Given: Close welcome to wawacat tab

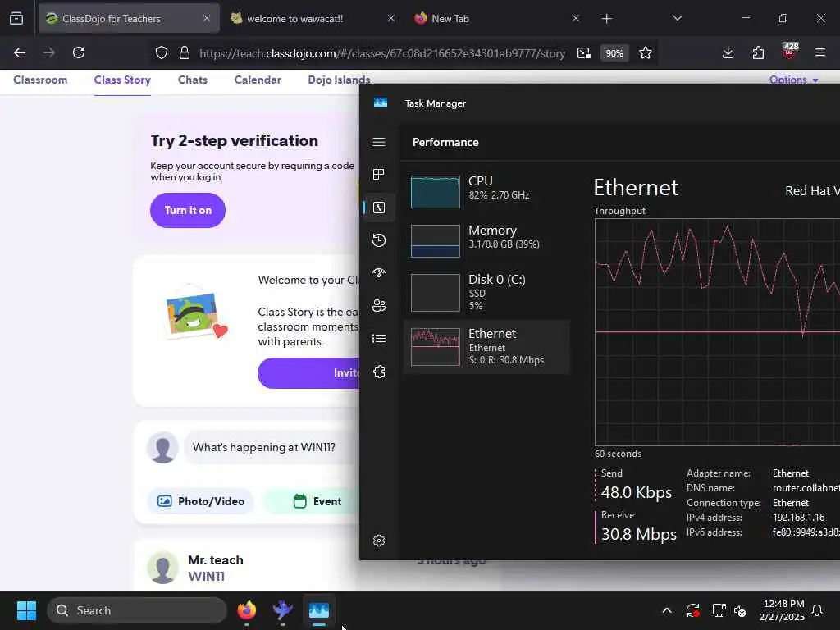Looking at the screenshot, I should coord(391,18).
